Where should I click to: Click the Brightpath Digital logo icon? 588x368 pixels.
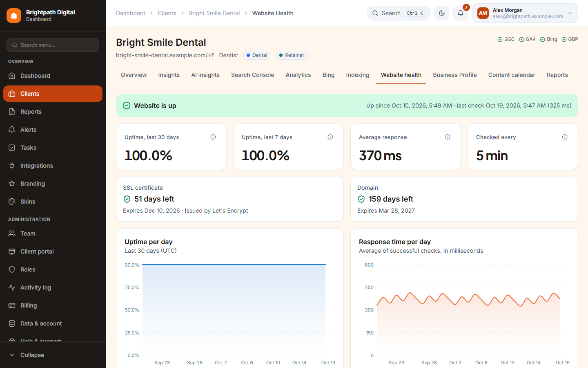14,16
